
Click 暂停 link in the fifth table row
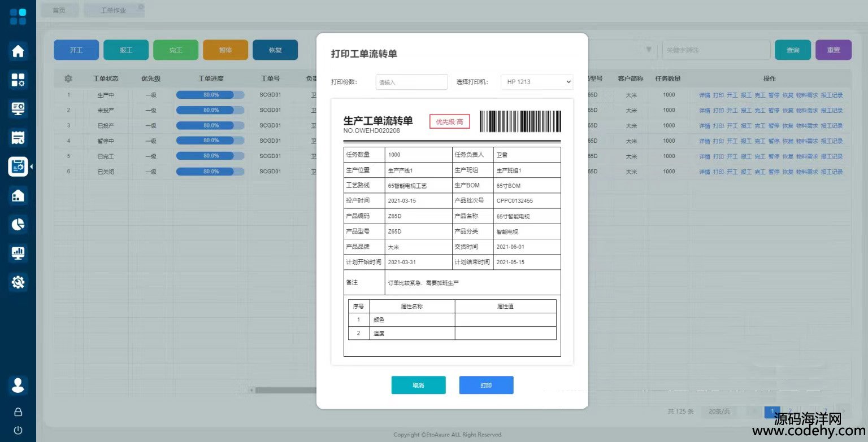click(x=774, y=156)
